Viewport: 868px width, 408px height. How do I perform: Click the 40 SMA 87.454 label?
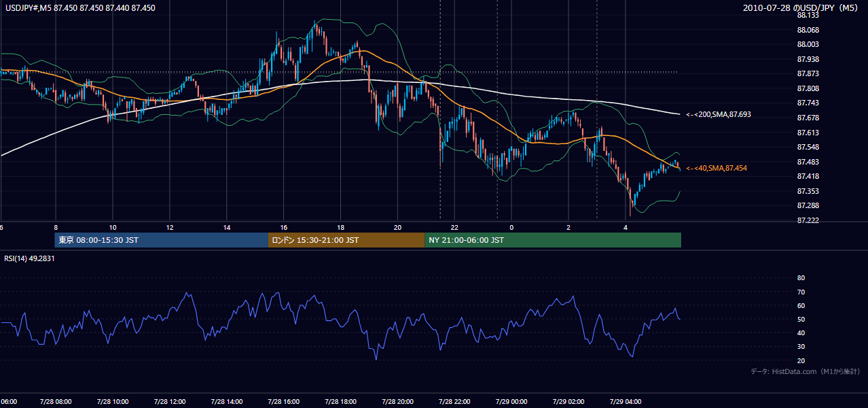pos(716,168)
